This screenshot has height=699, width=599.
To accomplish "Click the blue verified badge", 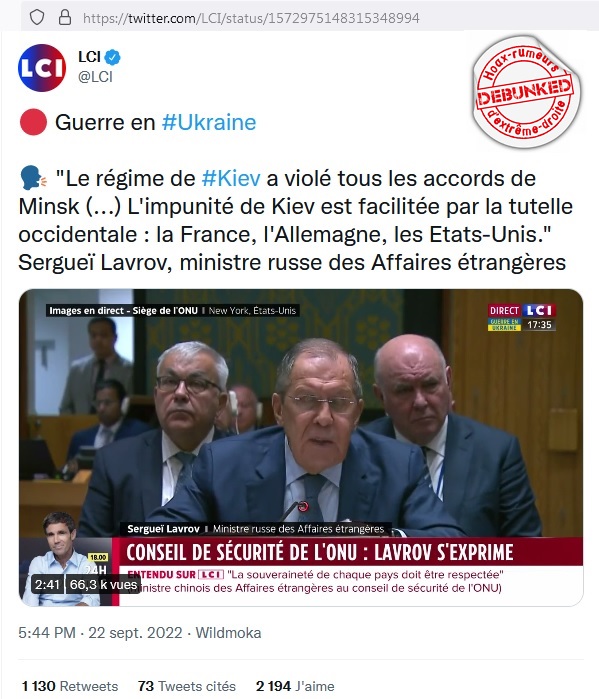I will (x=113, y=57).
